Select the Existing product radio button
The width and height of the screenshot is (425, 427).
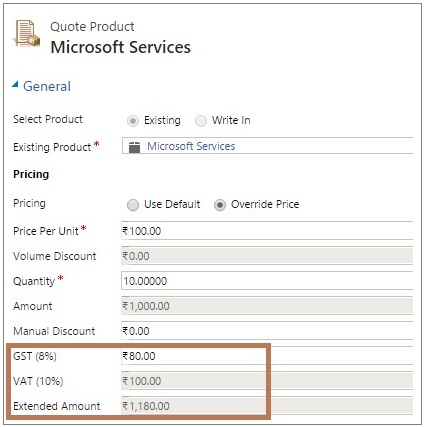coord(133,121)
